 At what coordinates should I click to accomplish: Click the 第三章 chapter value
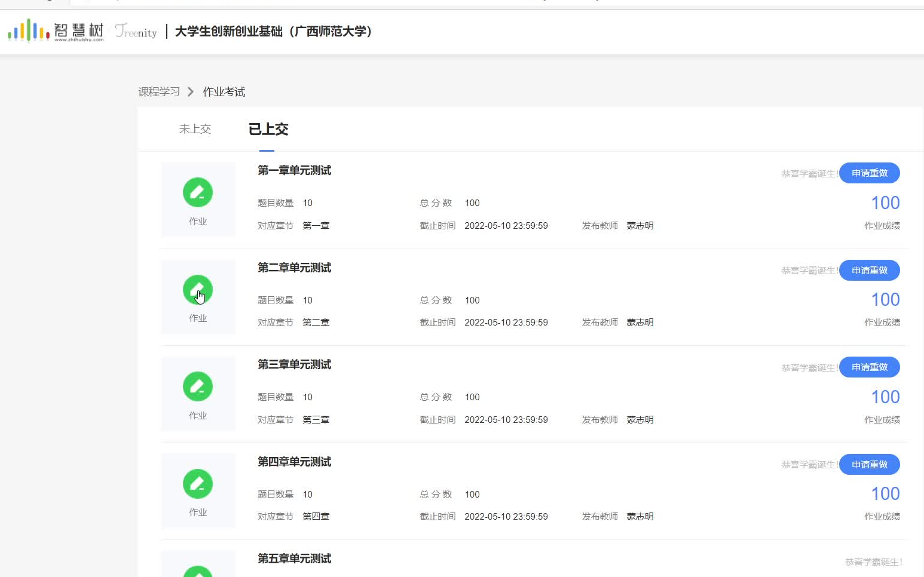[316, 420]
